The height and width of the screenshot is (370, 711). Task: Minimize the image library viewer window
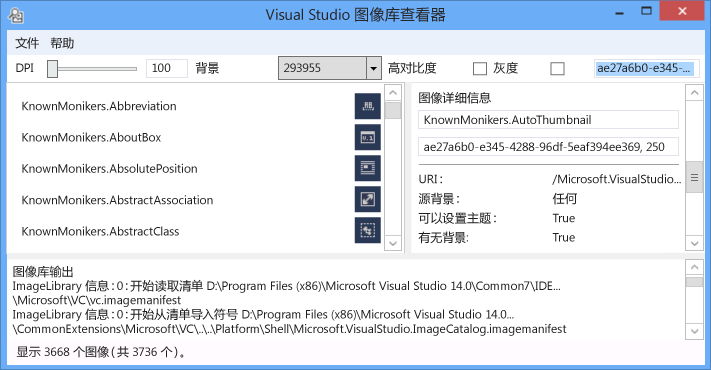619,12
